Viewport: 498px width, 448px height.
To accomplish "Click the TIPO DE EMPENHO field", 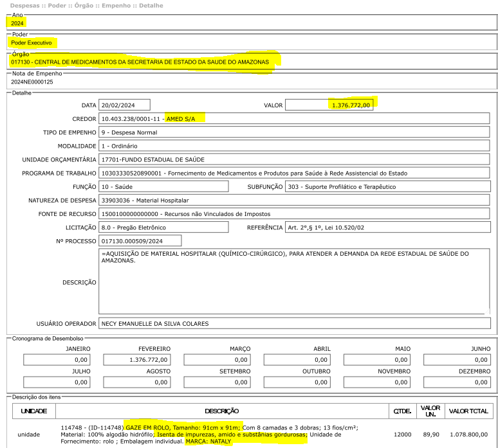I will point(294,132).
